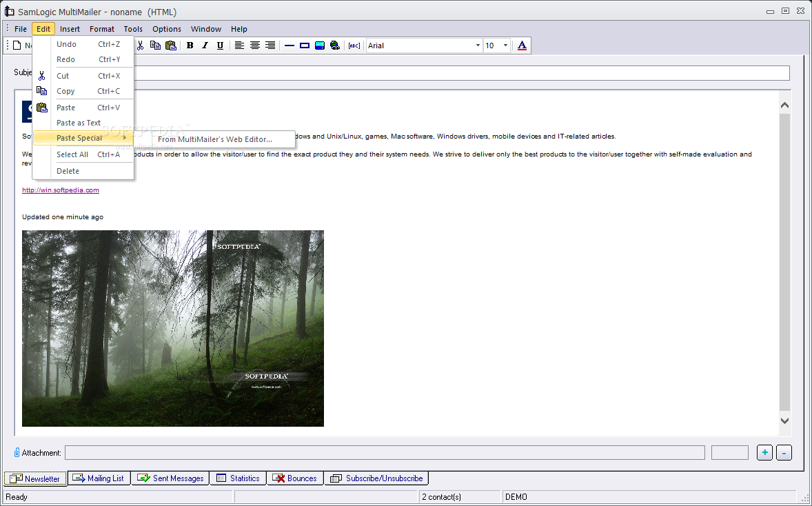Open the Tools menu

(x=133, y=29)
